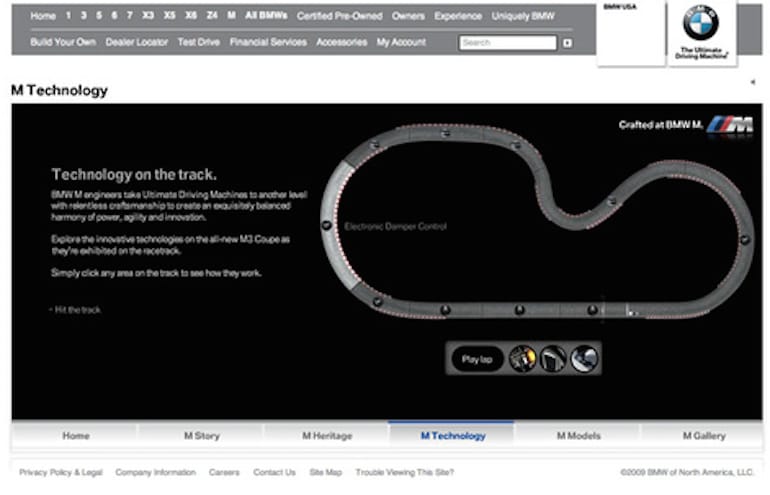Screen dimensions: 770x495
Task: Click the BMW M tricolor logo
Action: [x=730, y=125]
